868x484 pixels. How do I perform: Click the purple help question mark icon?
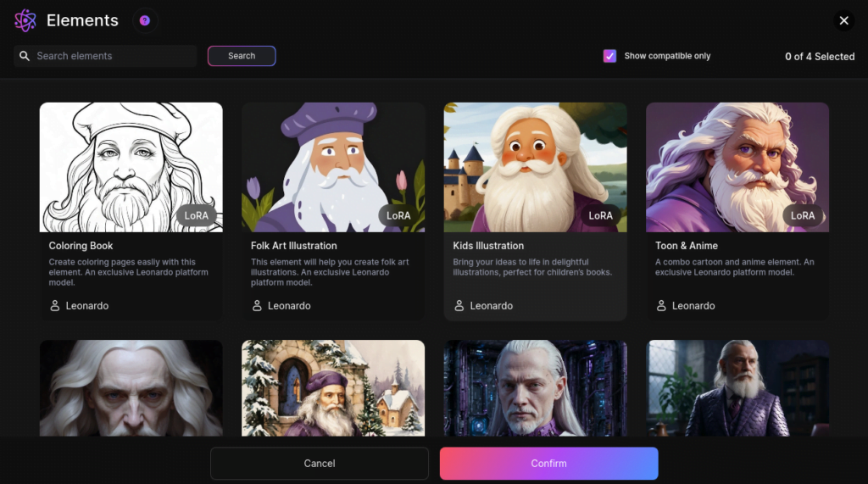click(x=145, y=20)
